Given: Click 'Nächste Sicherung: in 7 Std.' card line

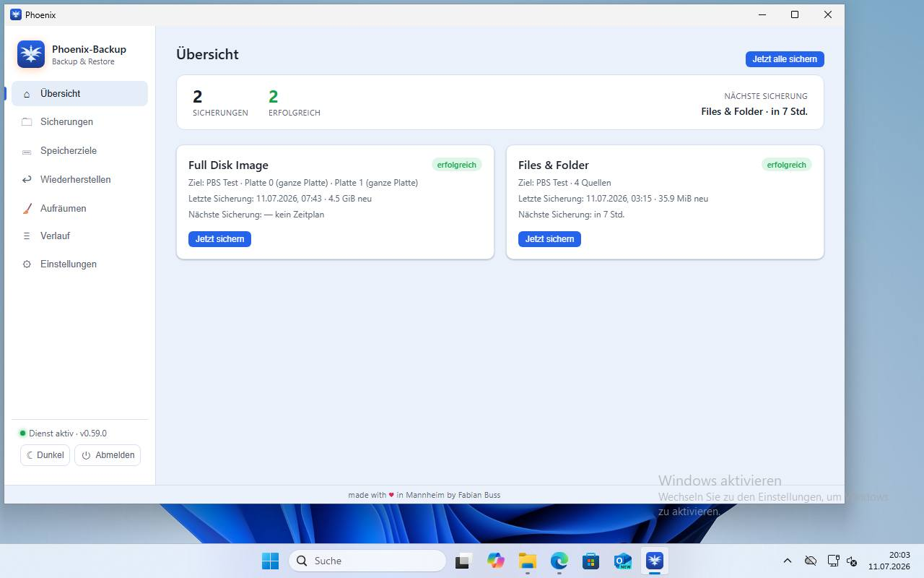Looking at the screenshot, I should click(571, 215).
